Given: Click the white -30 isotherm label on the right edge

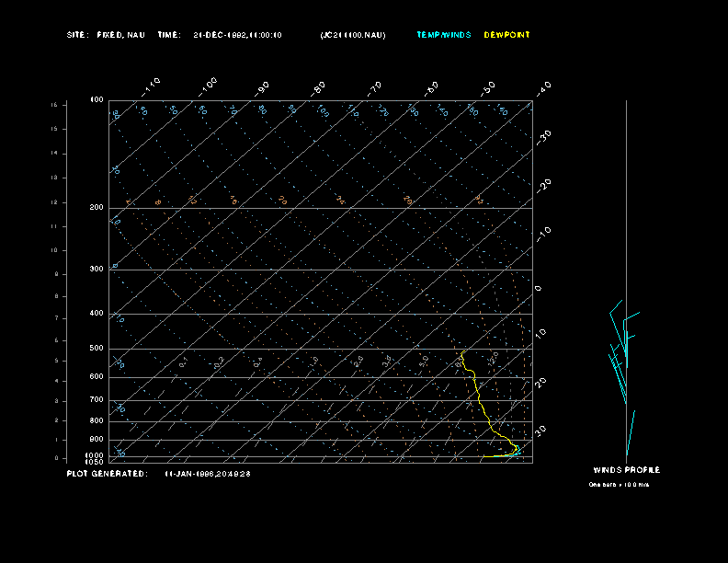Looking at the screenshot, I should (543, 137).
